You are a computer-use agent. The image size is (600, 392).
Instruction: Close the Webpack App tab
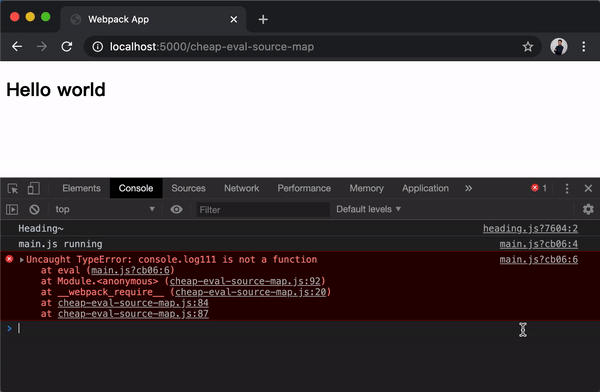click(x=233, y=19)
